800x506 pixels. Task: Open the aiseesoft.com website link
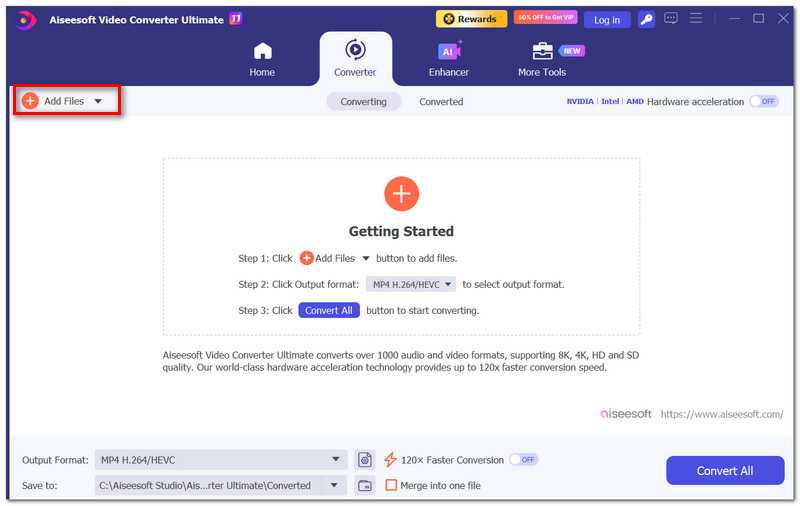point(722,414)
